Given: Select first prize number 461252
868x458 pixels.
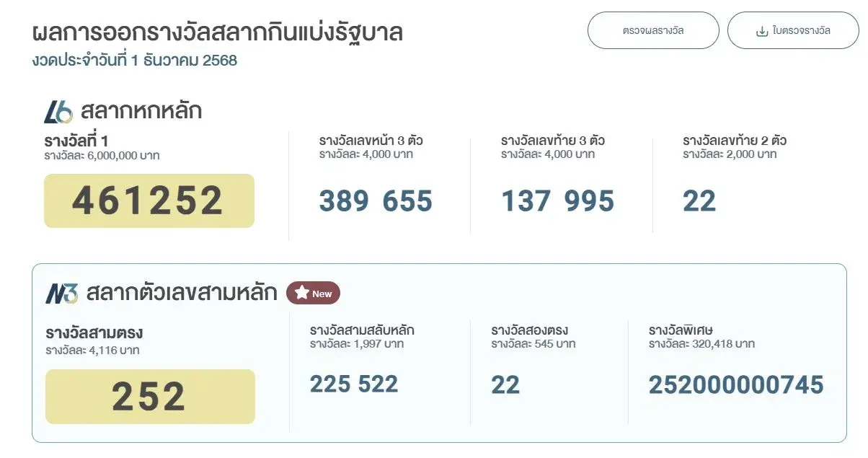Looking at the screenshot, I should coord(149,201).
